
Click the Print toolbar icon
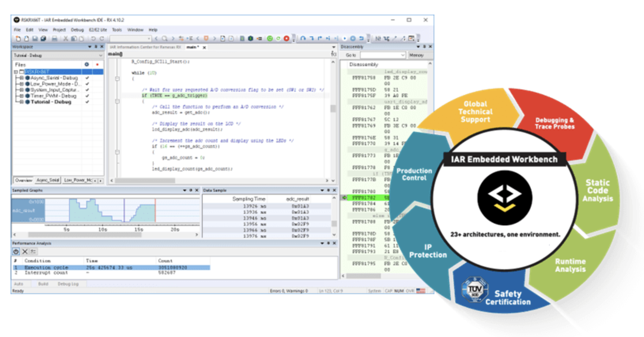[x=54, y=38]
